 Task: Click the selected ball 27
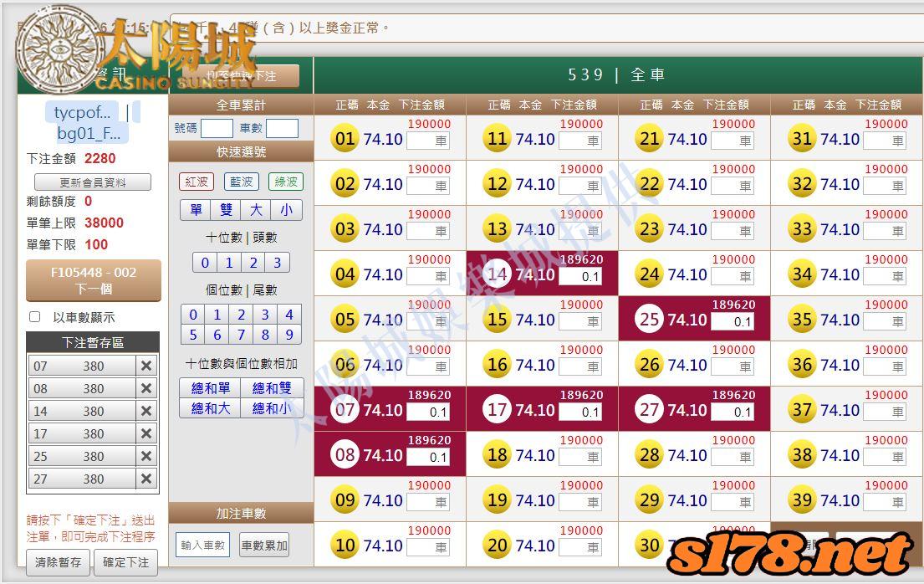650,409
